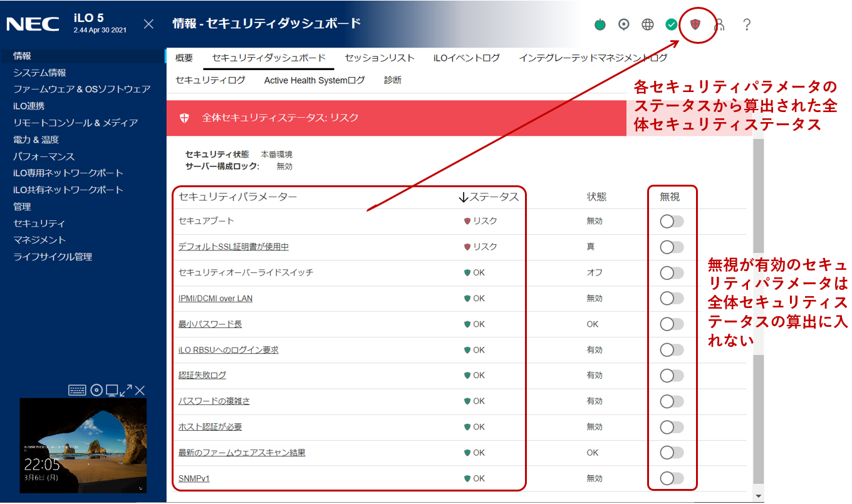The image size is (852, 504).
Task: Open the help question mark icon
Action: click(x=747, y=24)
